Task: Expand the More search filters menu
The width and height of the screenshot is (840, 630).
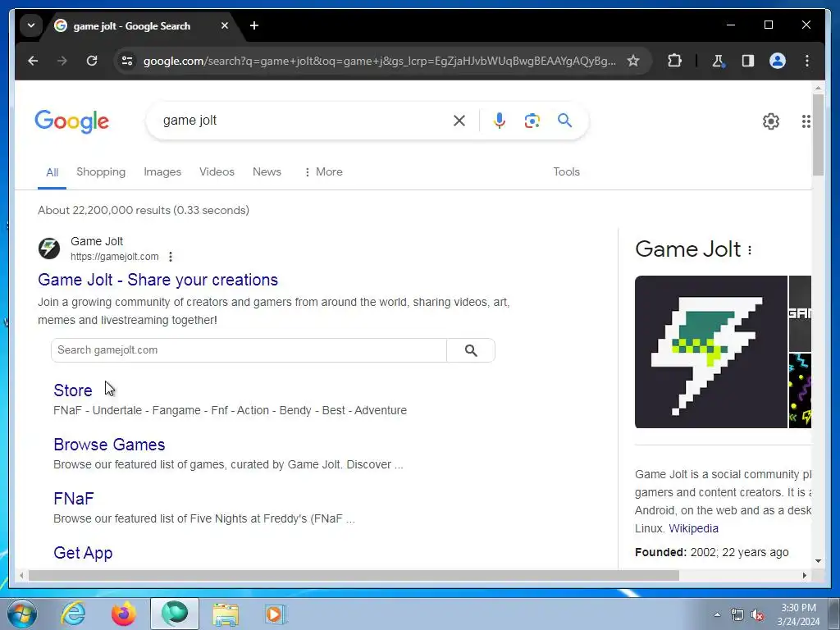Action: [x=323, y=172]
